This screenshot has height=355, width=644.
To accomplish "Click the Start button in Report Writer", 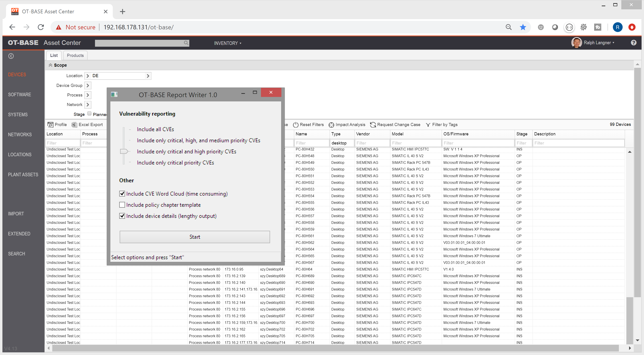I will click(x=195, y=237).
